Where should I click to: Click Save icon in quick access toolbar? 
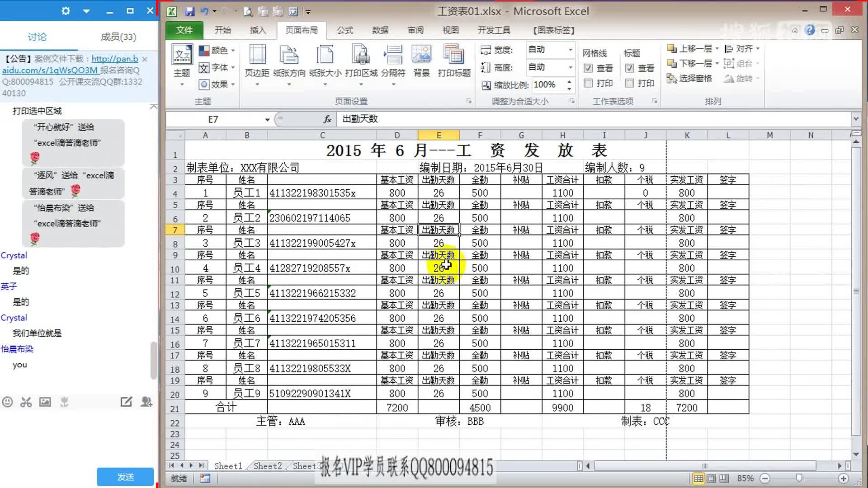point(189,11)
